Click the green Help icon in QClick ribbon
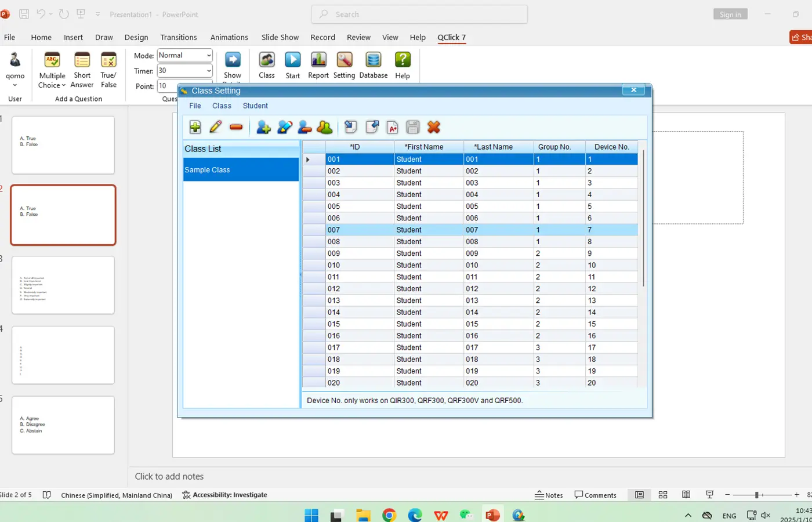The image size is (812, 522). pyautogui.click(x=403, y=65)
